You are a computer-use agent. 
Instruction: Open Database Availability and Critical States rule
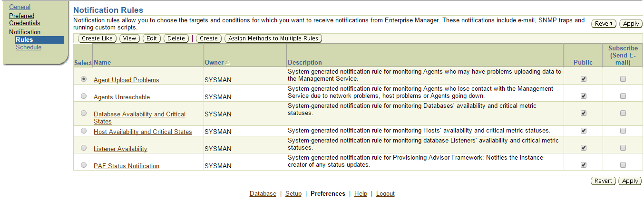point(139,114)
